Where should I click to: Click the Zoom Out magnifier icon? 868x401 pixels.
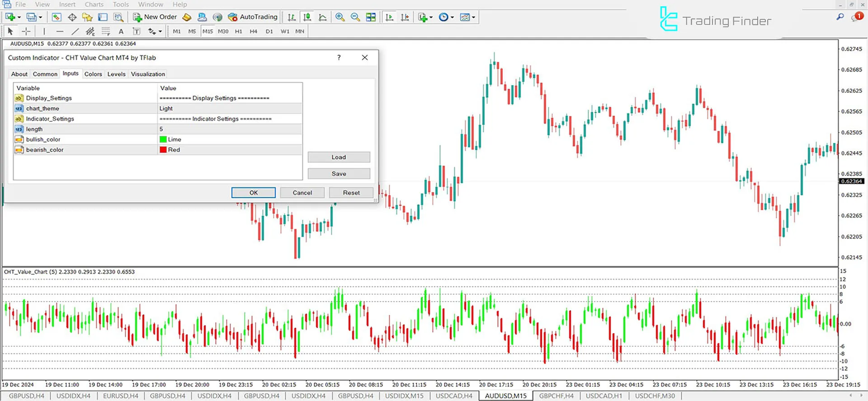pyautogui.click(x=355, y=17)
